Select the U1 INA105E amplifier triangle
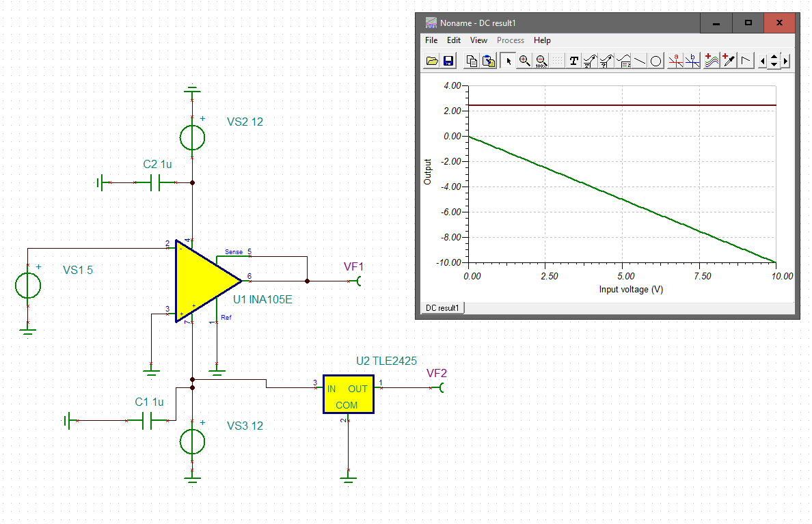Viewport: 812px width, 524px height. coord(204,281)
